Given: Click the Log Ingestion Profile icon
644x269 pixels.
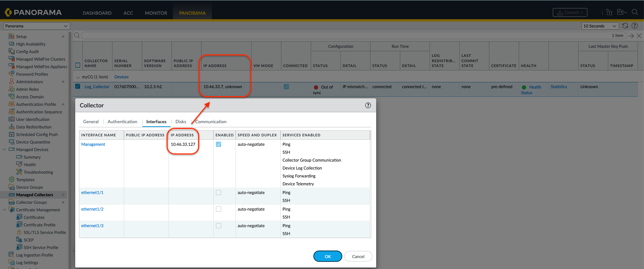Looking at the screenshot, I should (11, 255).
